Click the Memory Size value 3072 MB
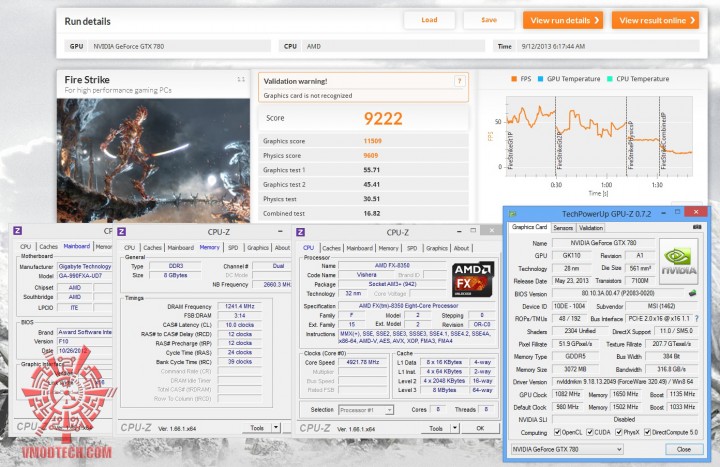This screenshot has width=720, height=467. (574, 369)
